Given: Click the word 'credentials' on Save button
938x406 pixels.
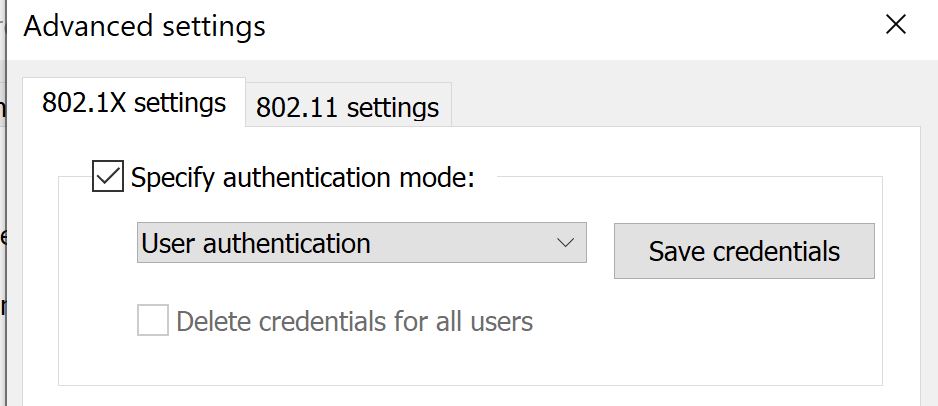Looking at the screenshot, I should coord(775,251).
